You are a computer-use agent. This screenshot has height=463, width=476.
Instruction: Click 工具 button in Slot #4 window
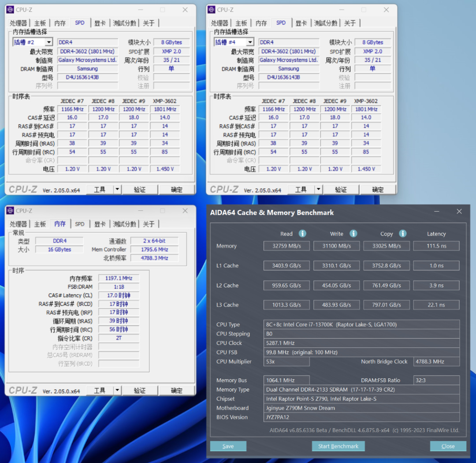pyautogui.click(x=301, y=189)
